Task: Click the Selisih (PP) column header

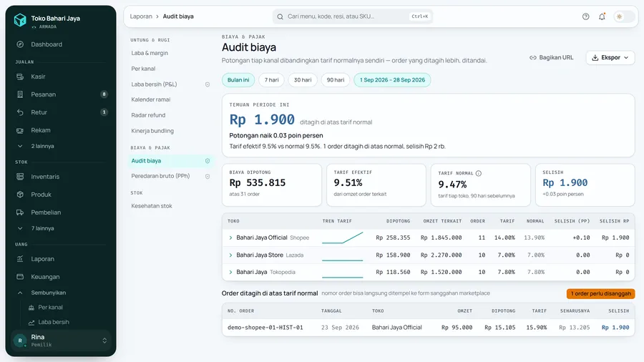Action: click(x=572, y=221)
